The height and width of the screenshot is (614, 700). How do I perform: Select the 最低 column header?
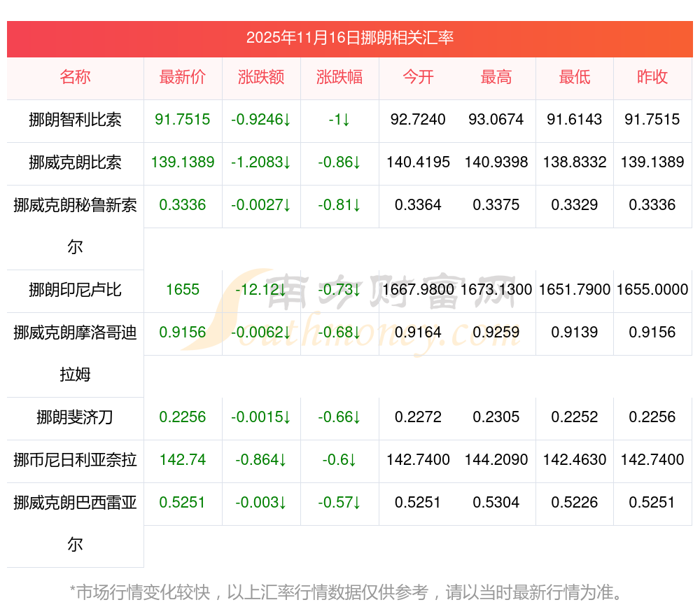(575, 77)
